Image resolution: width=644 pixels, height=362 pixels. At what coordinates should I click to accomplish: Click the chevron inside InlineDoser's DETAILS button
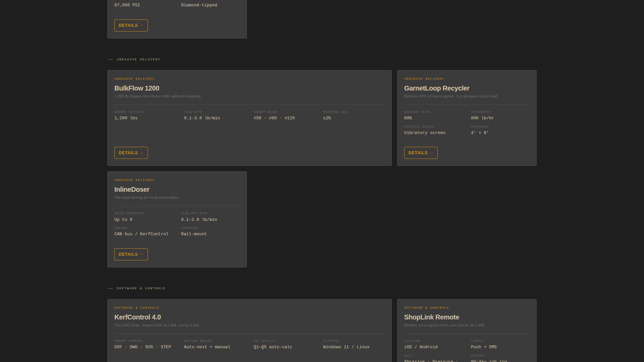click(143, 254)
